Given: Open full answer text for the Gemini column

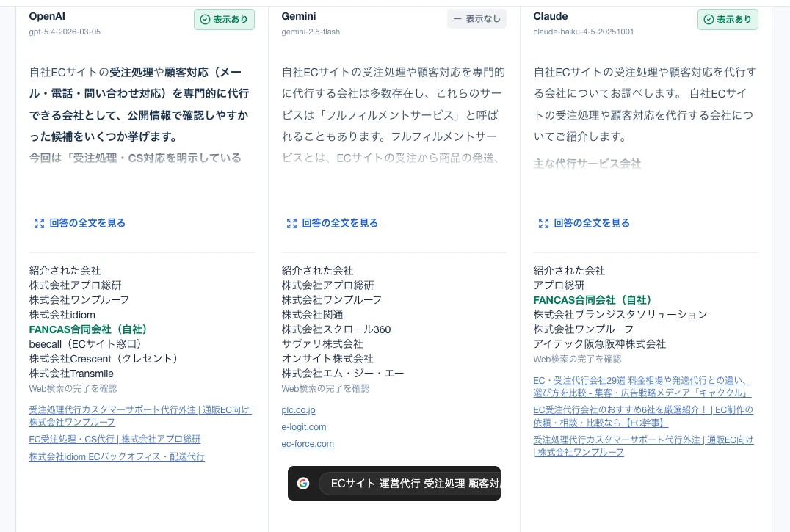Looking at the screenshot, I should (332, 223).
